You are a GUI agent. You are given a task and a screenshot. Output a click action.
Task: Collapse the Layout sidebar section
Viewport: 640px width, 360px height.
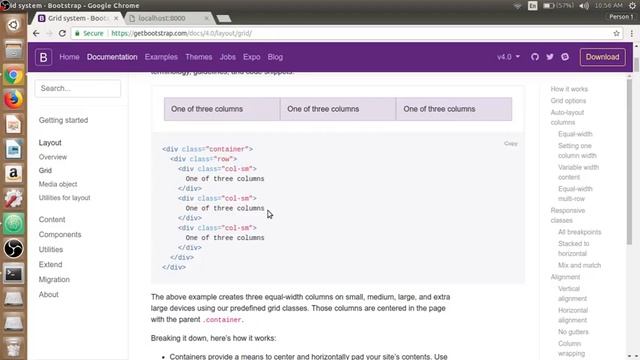50,143
